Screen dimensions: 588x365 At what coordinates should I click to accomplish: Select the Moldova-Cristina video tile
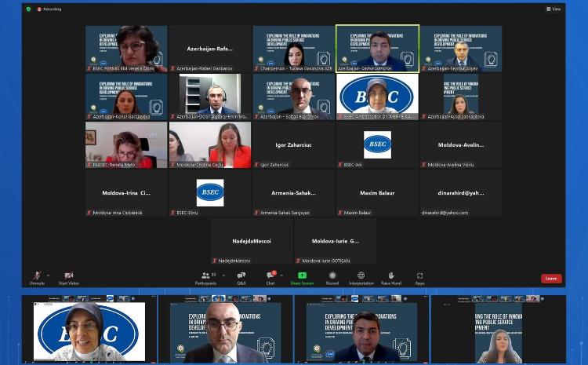(210, 144)
